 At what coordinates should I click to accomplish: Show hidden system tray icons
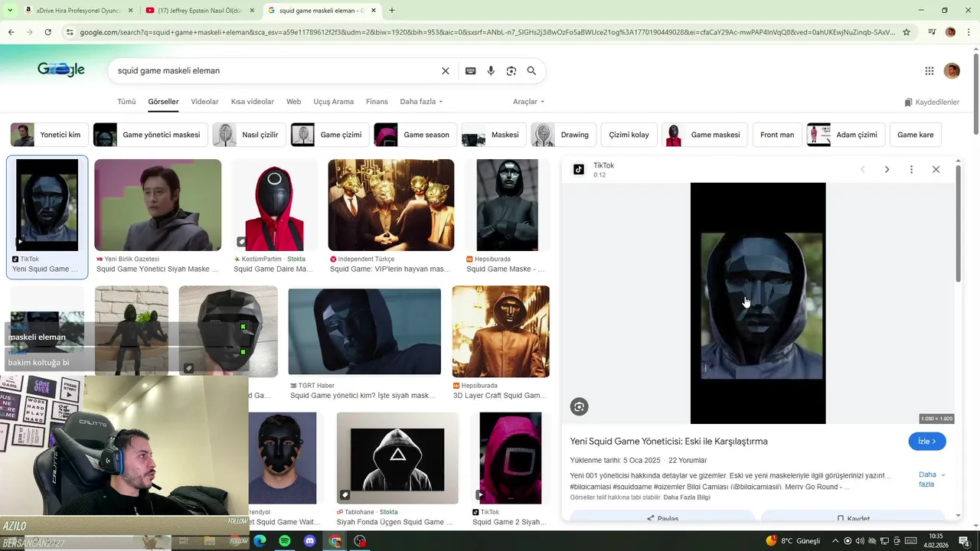pyautogui.click(x=835, y=541)
